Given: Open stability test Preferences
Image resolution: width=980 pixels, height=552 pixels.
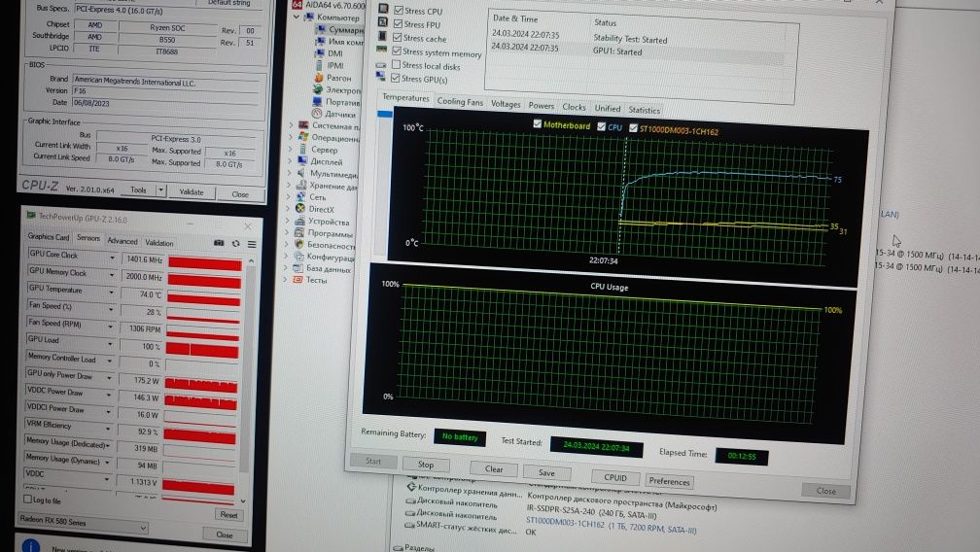Looking at the screenshot, I should coord(669,481).
